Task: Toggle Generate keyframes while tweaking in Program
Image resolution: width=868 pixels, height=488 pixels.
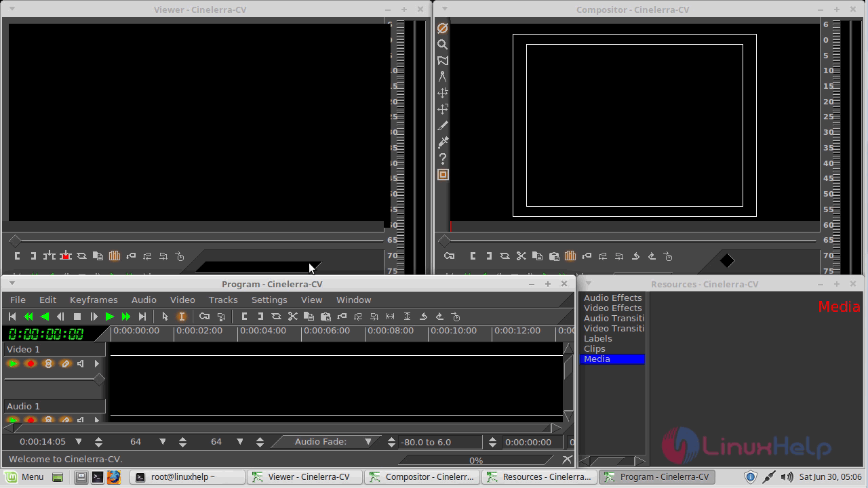Action: pyautogui.click(x=204, y=317)
